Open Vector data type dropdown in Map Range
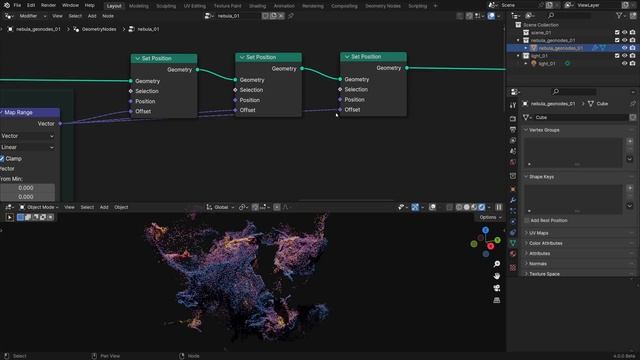 pos(27,136)
